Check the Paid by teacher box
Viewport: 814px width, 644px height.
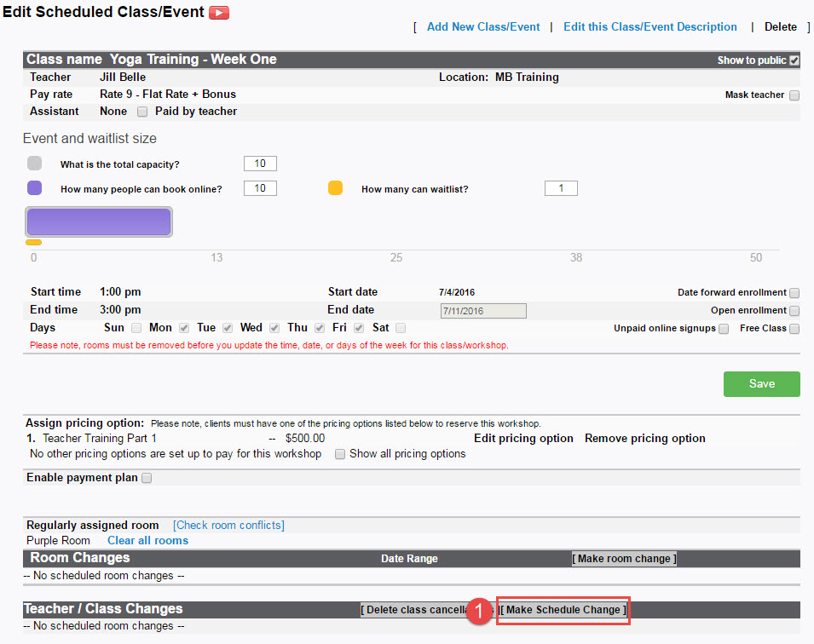click(142, 112)
